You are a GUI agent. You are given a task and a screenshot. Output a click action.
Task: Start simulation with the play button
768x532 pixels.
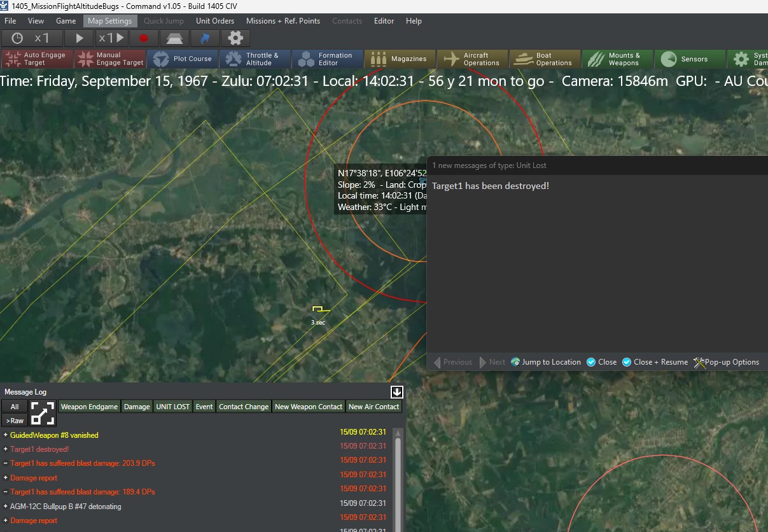(80, 38)
